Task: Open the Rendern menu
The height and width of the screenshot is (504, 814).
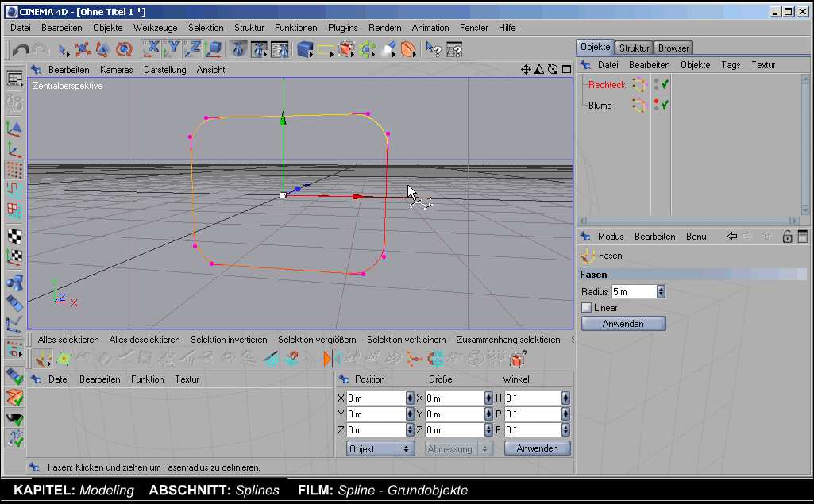Action: tap(384, 28)
